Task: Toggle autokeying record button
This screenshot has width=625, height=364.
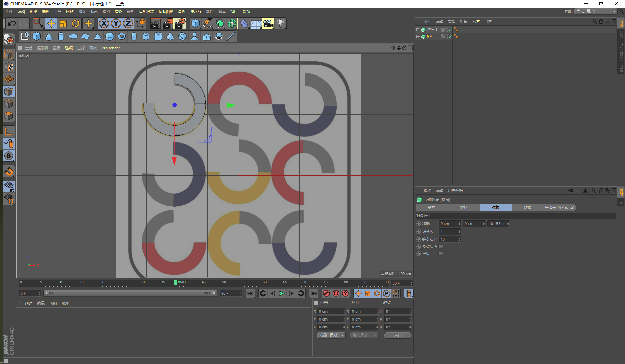Action: (336, 293)
